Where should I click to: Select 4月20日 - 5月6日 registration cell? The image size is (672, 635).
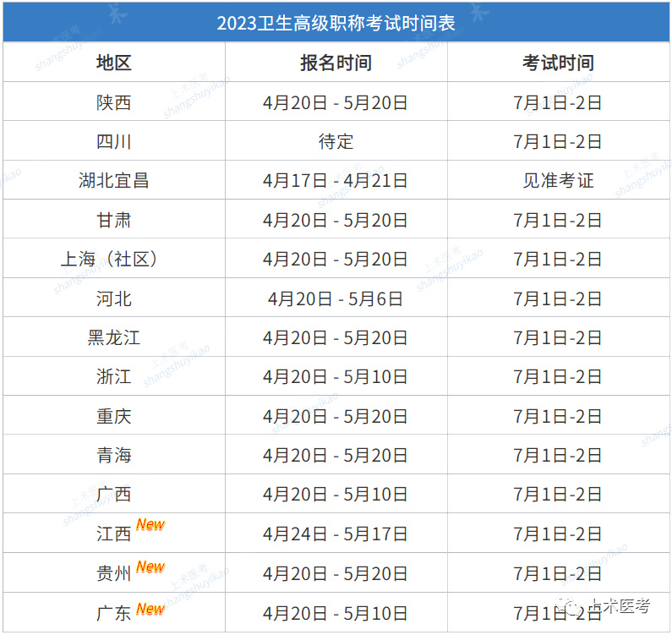pyautogui.click(x=335, y=298)
